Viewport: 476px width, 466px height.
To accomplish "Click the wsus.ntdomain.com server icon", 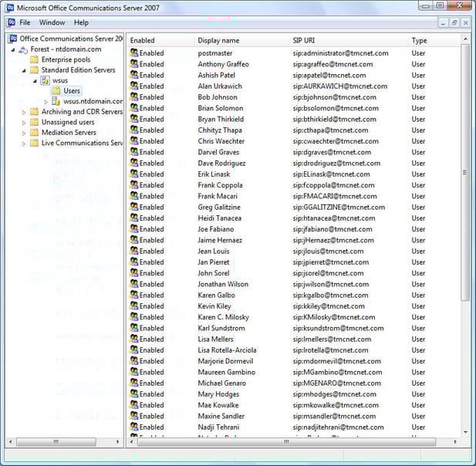I will tap(56, 101).
